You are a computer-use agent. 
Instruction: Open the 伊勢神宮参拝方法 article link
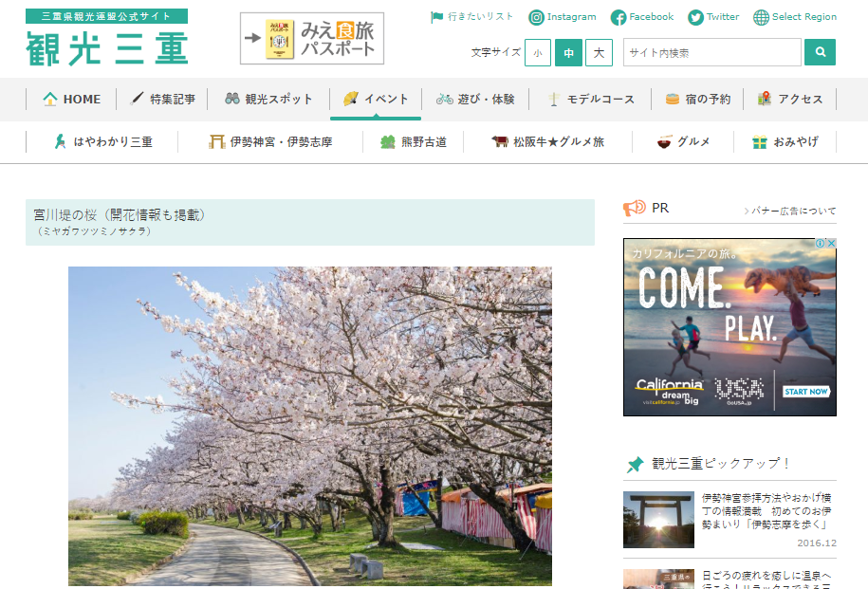(766, 511)
